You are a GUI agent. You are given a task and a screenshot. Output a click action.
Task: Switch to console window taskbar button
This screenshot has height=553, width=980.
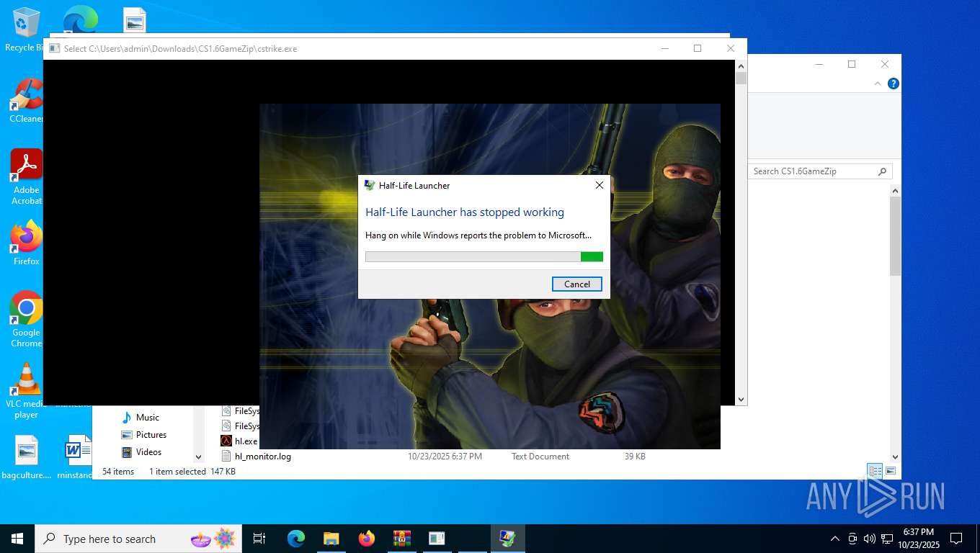pyautogui.click(x=437, y=539)
